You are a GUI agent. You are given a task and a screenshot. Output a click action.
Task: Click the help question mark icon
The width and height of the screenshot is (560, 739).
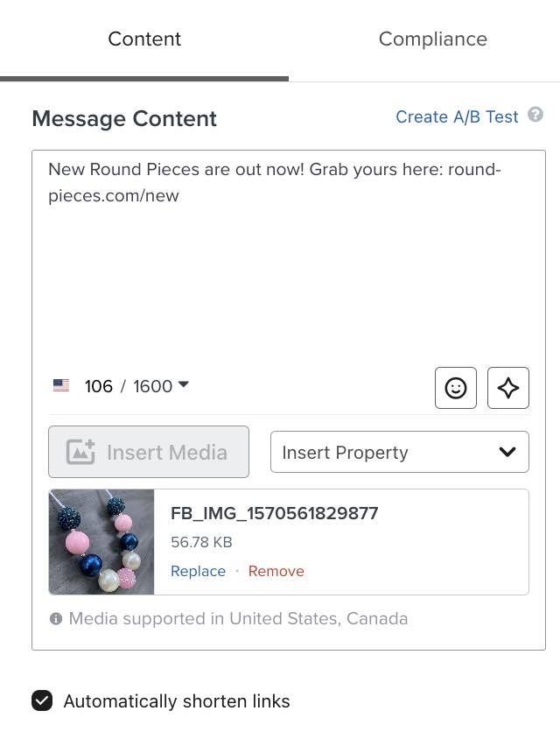535,115
